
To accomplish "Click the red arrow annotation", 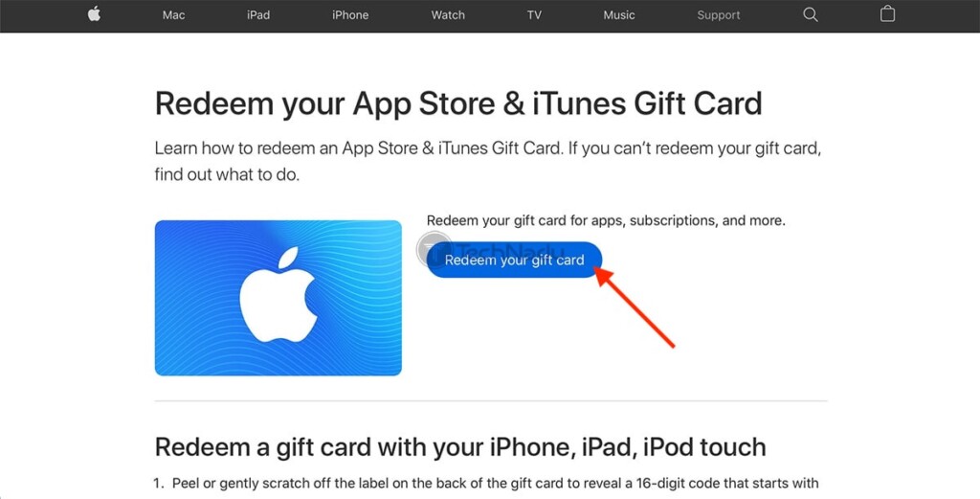I will point(634,307).
